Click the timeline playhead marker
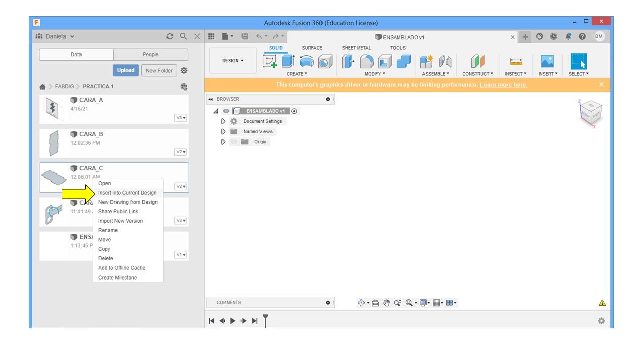This screenshot has width=644, height=362. pyautogui.click(x=266, y=320)
